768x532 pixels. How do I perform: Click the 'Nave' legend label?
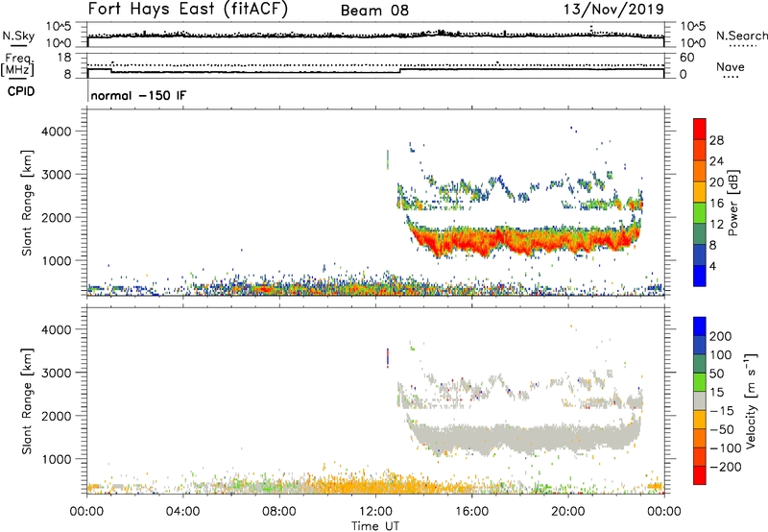[731, 67]
